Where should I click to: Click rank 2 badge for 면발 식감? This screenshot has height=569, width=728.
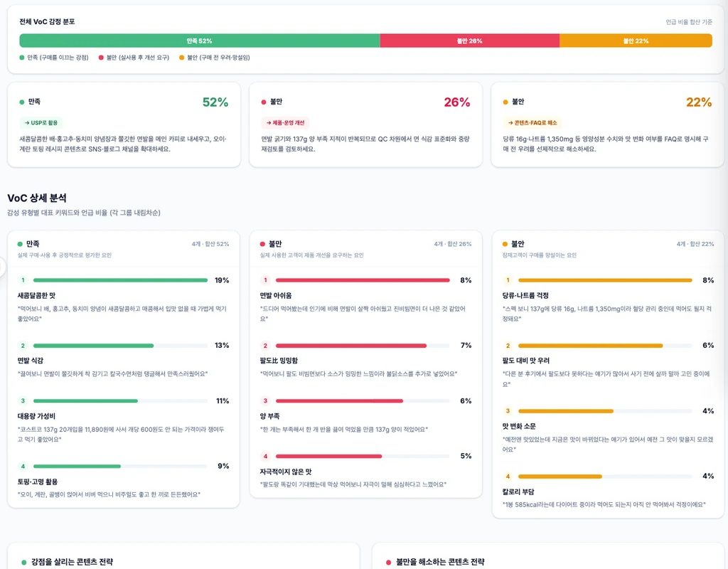coord(23,346)
